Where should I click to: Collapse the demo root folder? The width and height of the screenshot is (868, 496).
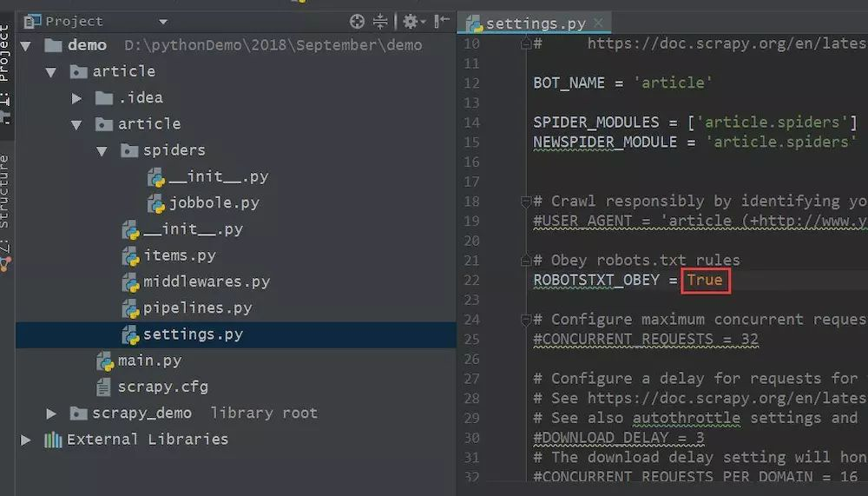tap(25, 46)
